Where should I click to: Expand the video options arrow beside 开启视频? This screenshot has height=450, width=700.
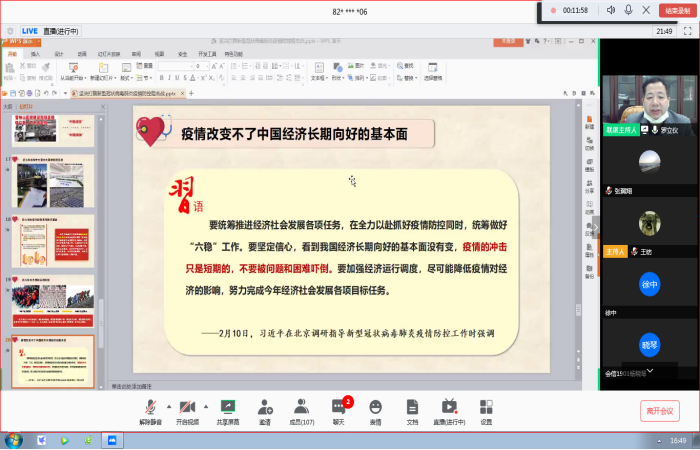point(204,405)
